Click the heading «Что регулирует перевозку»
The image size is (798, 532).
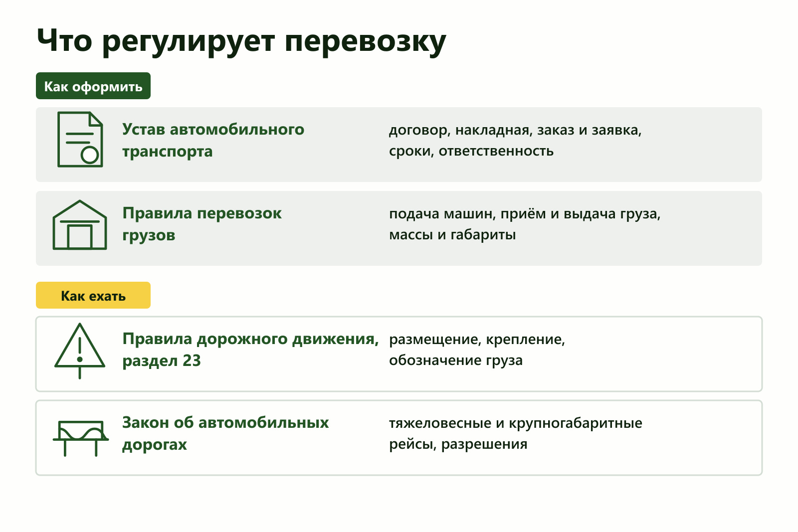241,41
